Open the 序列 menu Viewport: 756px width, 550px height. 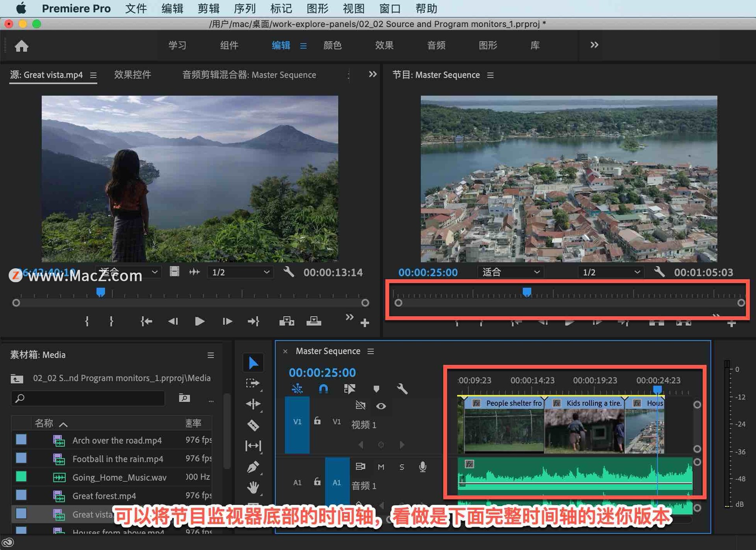(245, 8)
